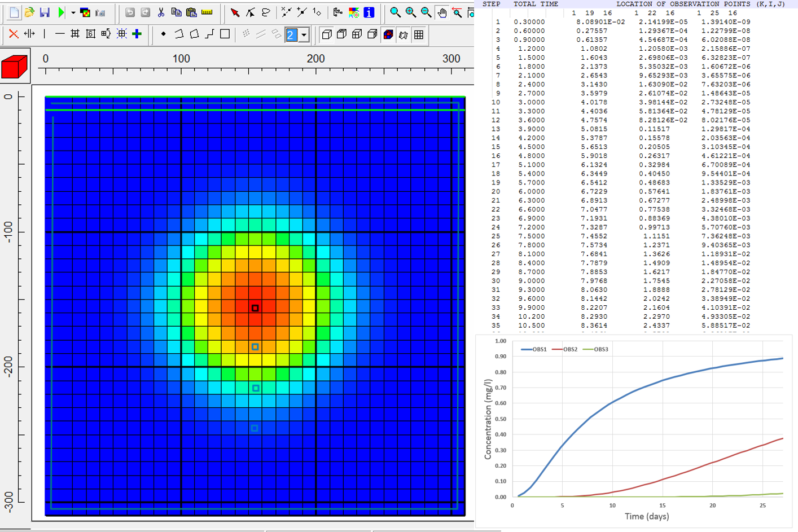This screenshot has width=798, height=532.
Task: Click the green and blue cross icon
Action: tap(137, 34)
